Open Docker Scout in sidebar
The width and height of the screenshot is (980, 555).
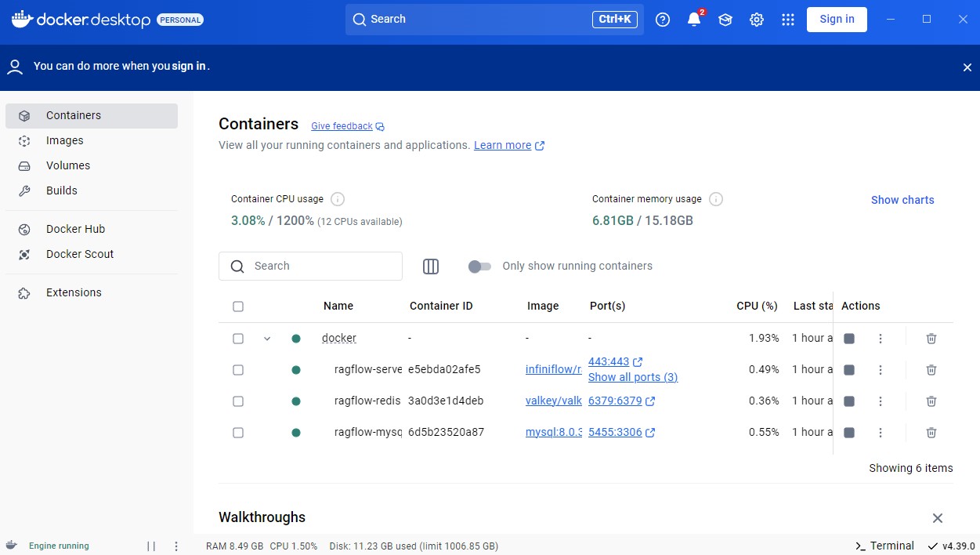[x=92, y=254]
